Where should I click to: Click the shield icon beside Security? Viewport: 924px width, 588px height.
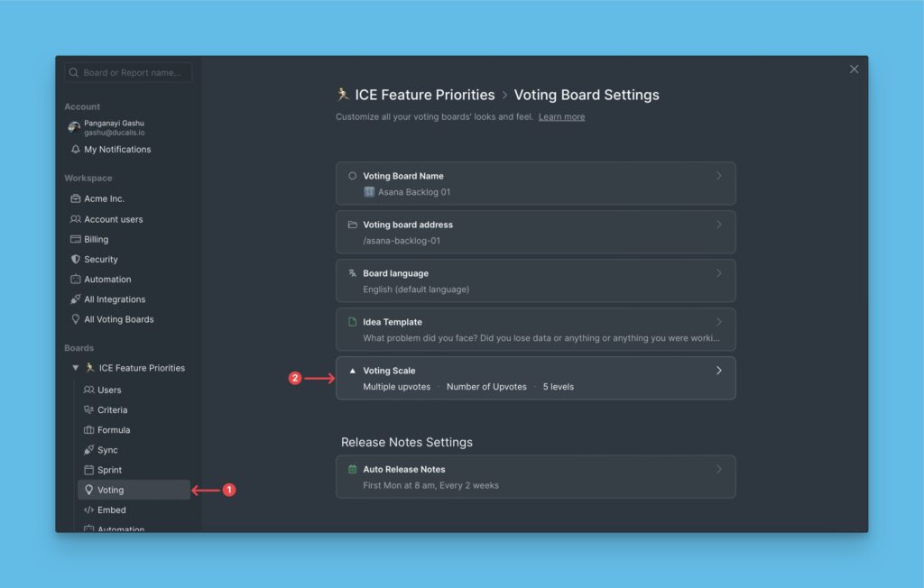pos(76,259)
